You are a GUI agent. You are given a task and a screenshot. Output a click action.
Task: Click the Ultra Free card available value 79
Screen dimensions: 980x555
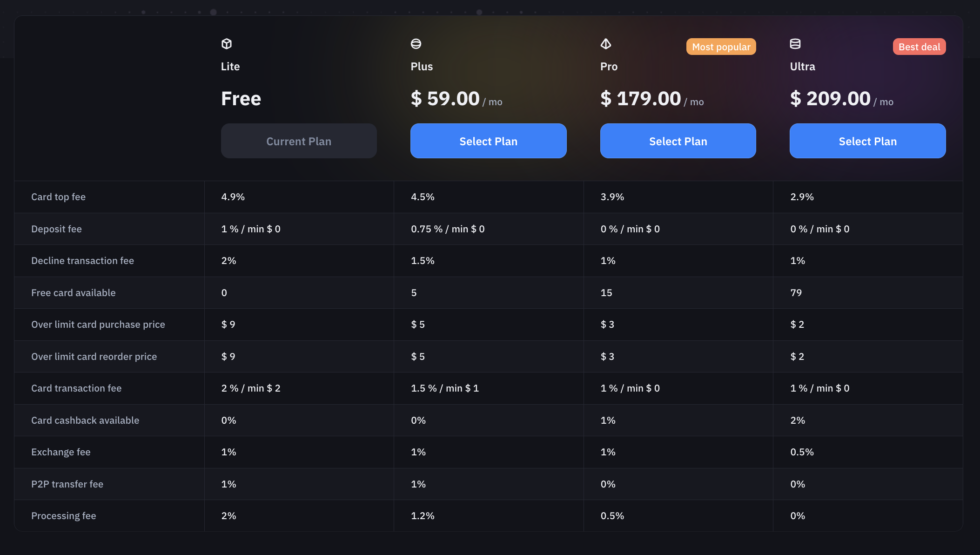(796, 293)
